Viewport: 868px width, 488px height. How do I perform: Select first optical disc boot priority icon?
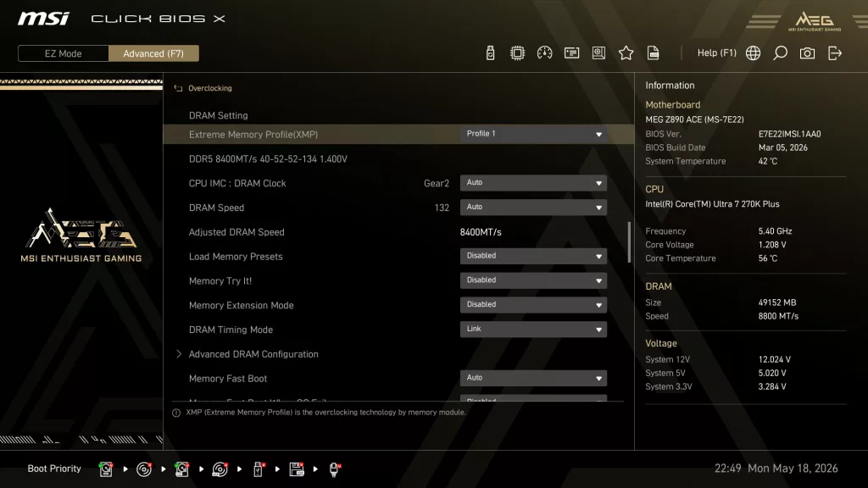click(144, 469)
